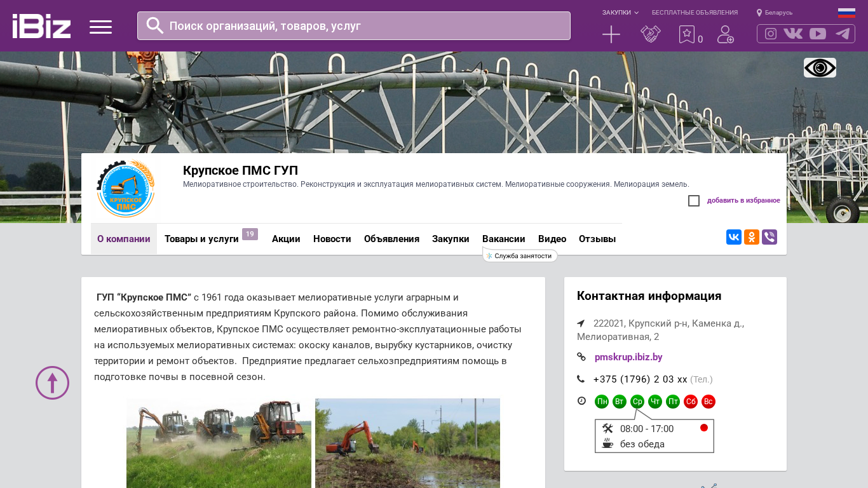Select the Сб weekday circle

click(691, 402)
